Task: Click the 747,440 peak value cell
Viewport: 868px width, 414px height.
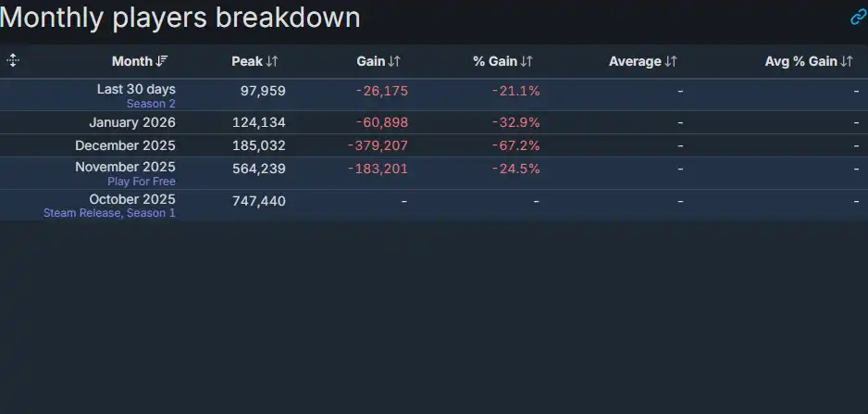Action: coord(259,201)
